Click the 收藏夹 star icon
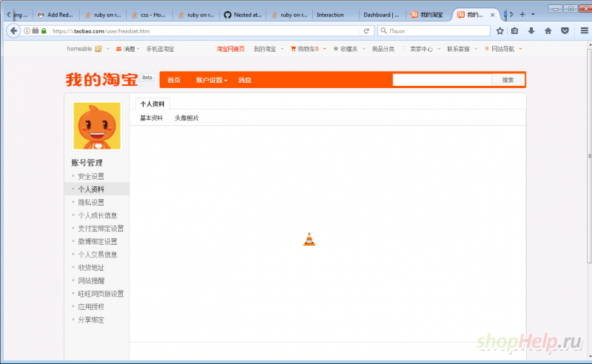Image resolution: width=592 pixels, height=364 pixels. [x=336, y=49]
